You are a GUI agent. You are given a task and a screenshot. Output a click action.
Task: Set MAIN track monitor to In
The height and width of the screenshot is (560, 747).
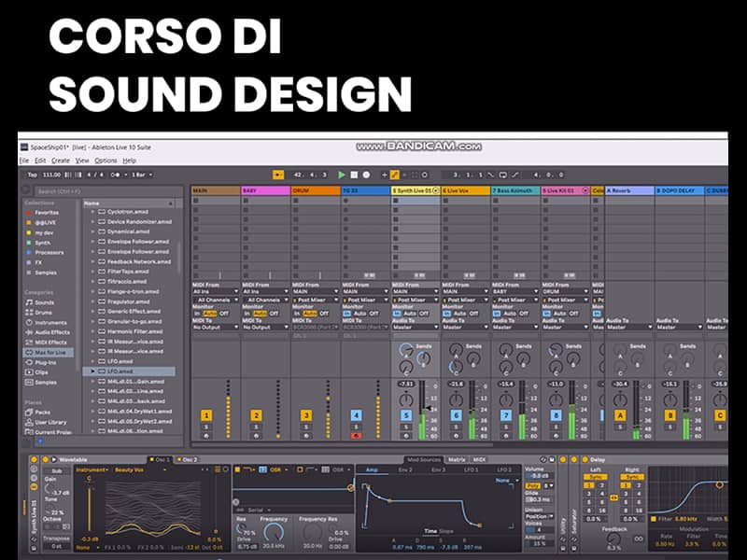[197, 314]
